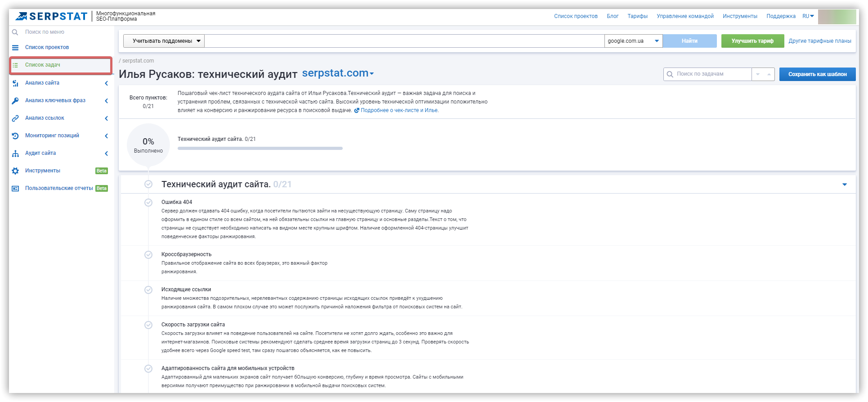Screen dimensions: 868x402
Task: Click the Улучшить тариф button
Action: [752, 41]
